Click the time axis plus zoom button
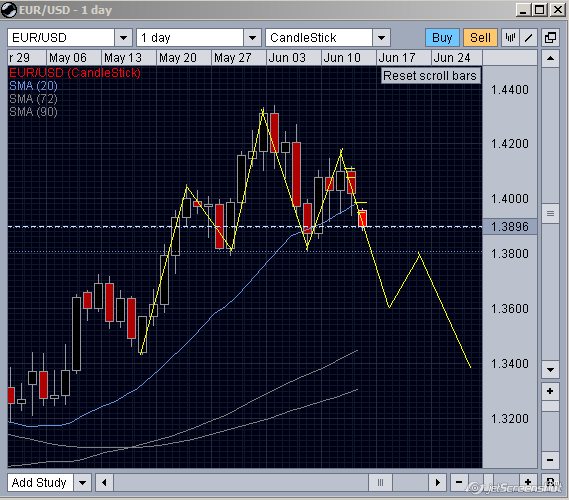The height and width of the screenshot is (500, 569). [528, 483]
